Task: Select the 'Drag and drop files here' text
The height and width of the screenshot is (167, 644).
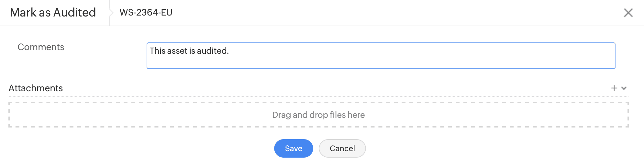Action: point(318,115)
